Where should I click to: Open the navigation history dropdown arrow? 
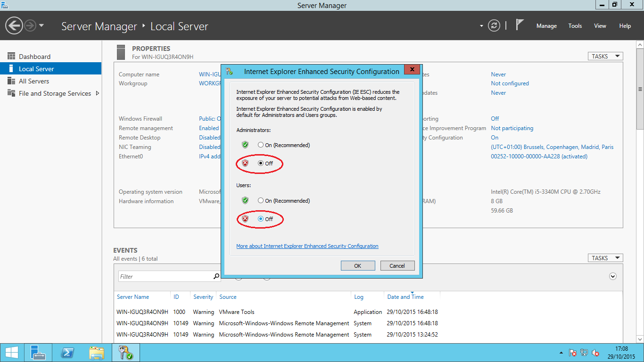(x=41, y=25)
